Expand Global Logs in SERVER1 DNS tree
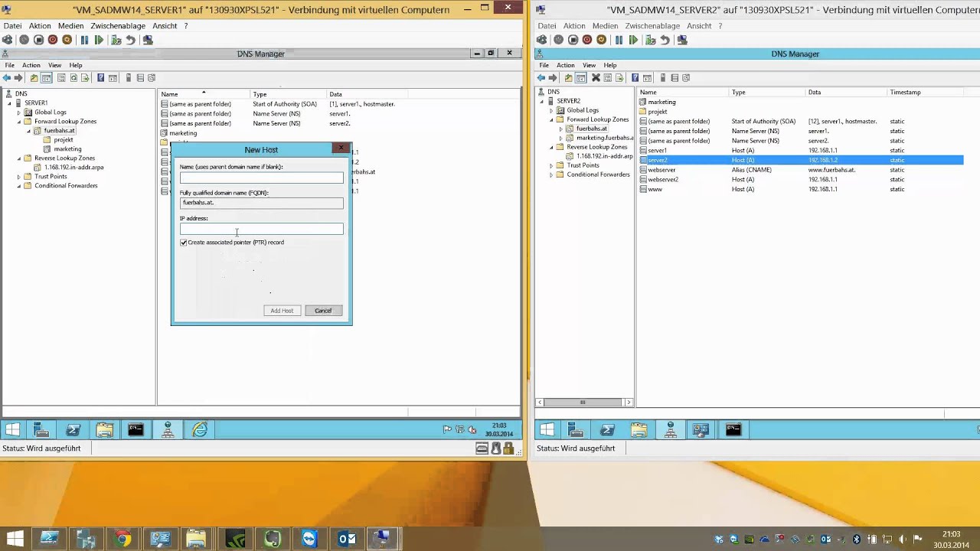 (x=19, y=112)
